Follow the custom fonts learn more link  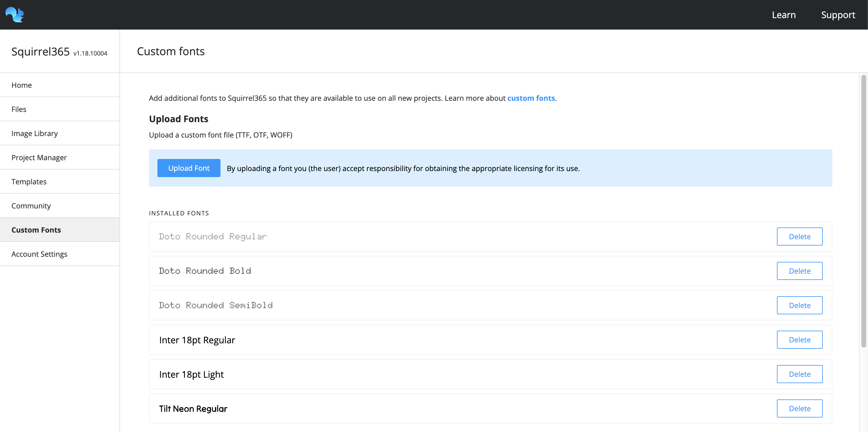coord(531,98)
